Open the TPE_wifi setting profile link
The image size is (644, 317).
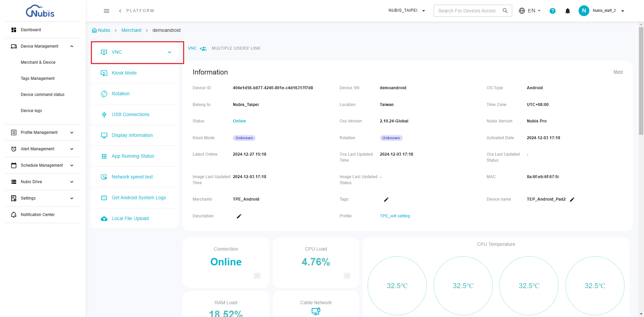click(x=395, y=216)
